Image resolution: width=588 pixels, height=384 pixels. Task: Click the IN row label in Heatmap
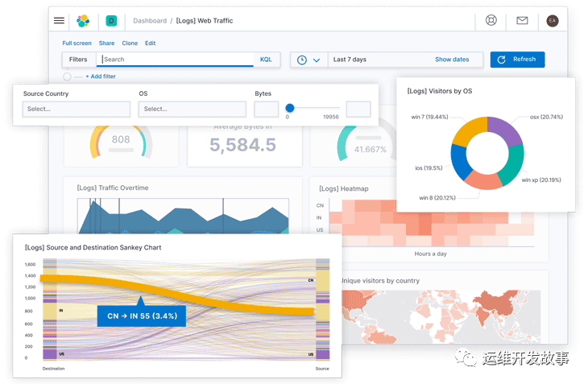coord(319,217)
